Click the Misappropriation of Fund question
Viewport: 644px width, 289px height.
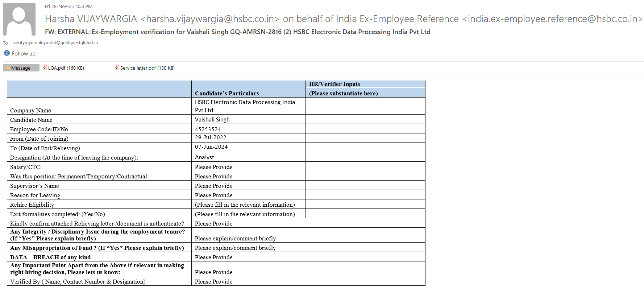97,248
